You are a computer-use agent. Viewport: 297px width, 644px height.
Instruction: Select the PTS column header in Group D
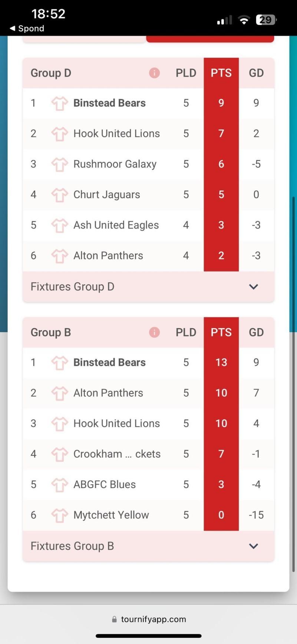pyautogui.click(x=221, y=73)
